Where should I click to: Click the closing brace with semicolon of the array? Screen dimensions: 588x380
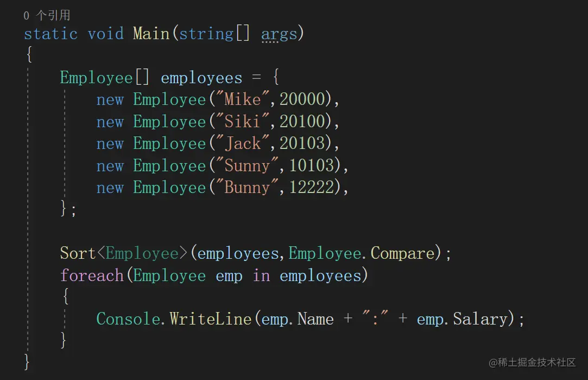coord(68,208)
